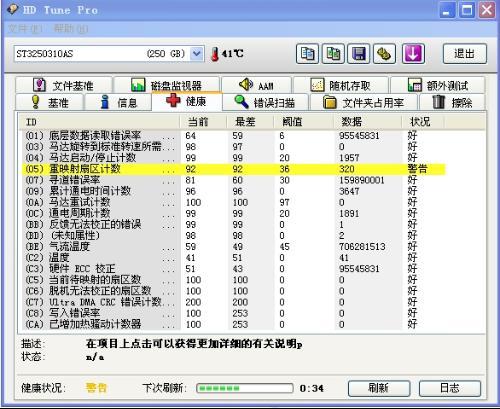This screenshot has height=409, width=500.
Task: Open the 帮助 menu
Action: [71, 29]
